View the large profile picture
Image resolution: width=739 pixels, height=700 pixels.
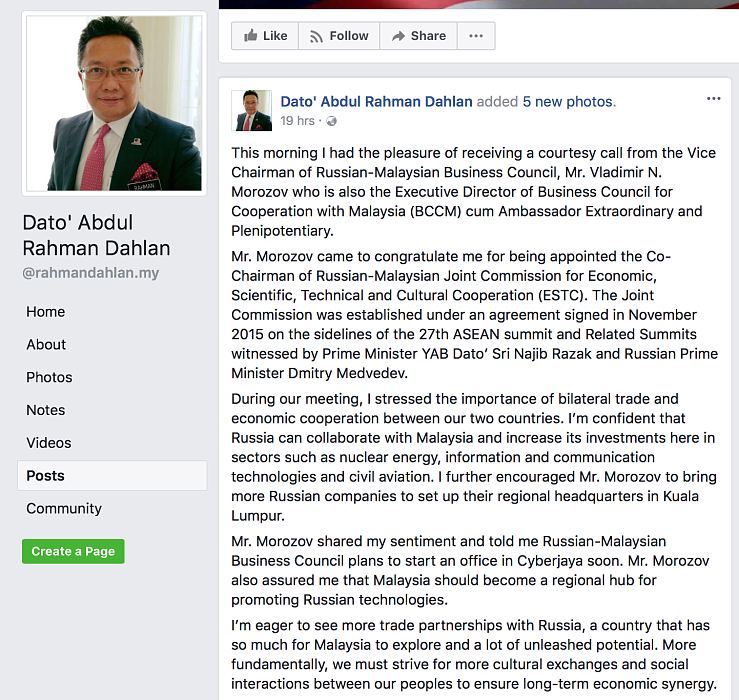114,103
